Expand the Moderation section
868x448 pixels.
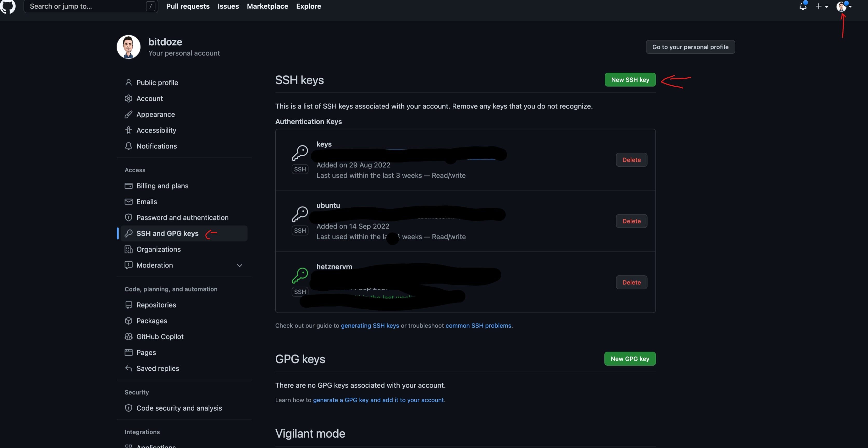[x=239, y=265]
